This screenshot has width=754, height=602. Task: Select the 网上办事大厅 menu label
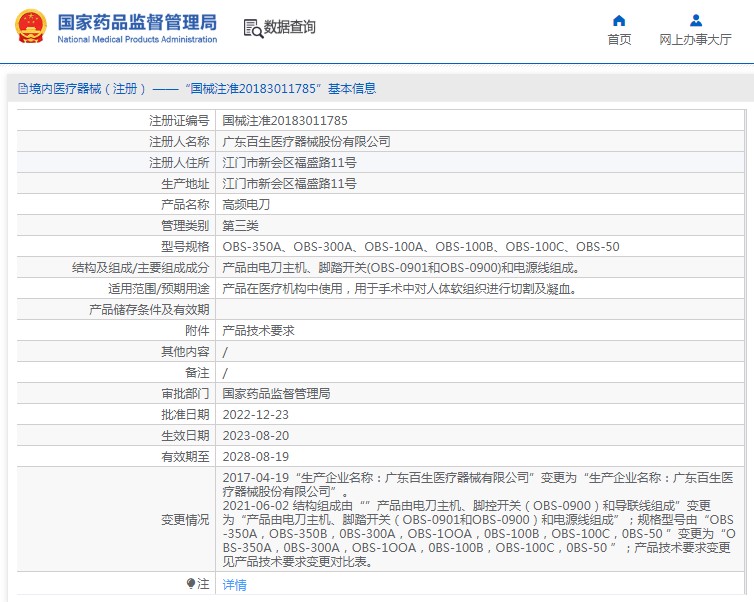(695, 39)
